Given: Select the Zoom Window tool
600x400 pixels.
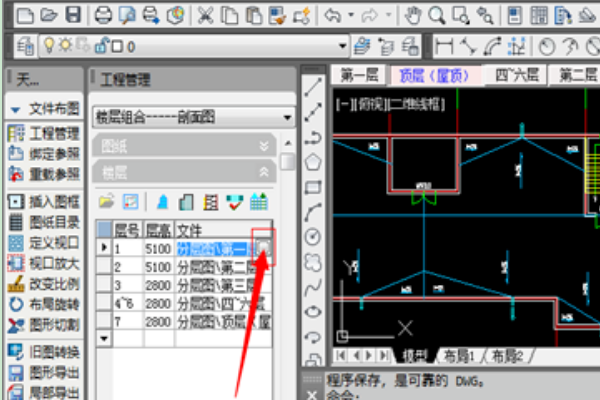Looking at the screenshot, I should click(x=461, y=16).
